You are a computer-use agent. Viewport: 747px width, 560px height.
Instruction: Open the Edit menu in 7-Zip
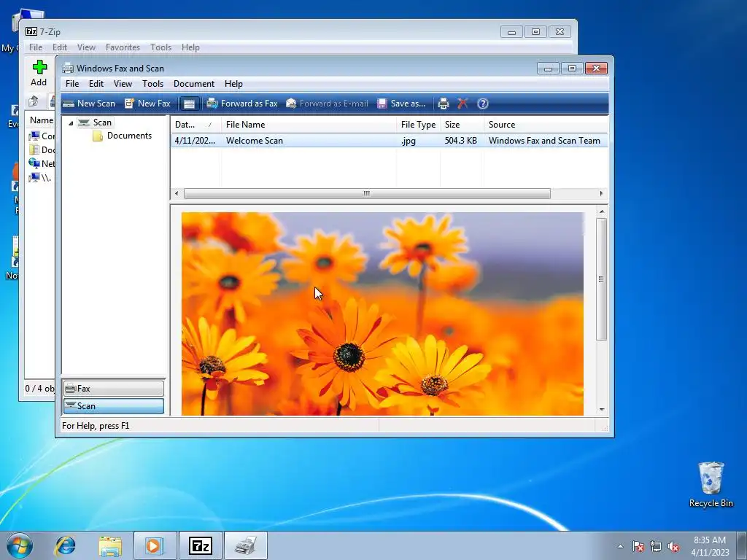60,47
